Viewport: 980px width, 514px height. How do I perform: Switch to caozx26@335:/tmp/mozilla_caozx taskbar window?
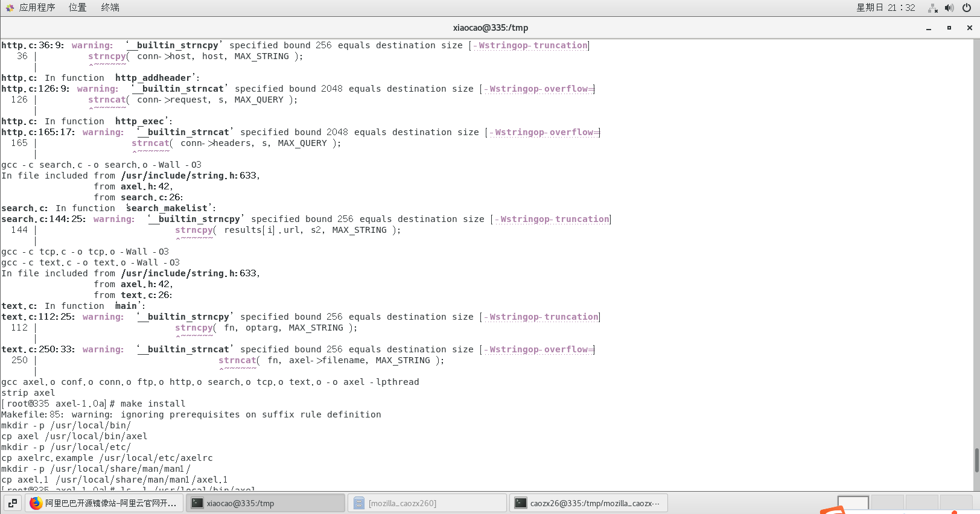click(x=589, y=503)
